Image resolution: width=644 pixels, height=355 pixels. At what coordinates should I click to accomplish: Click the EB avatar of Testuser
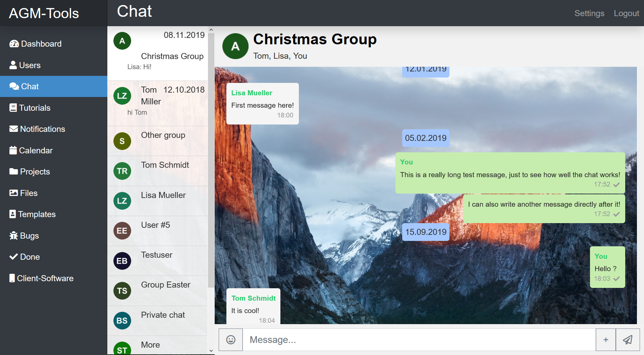click(122, 261)
